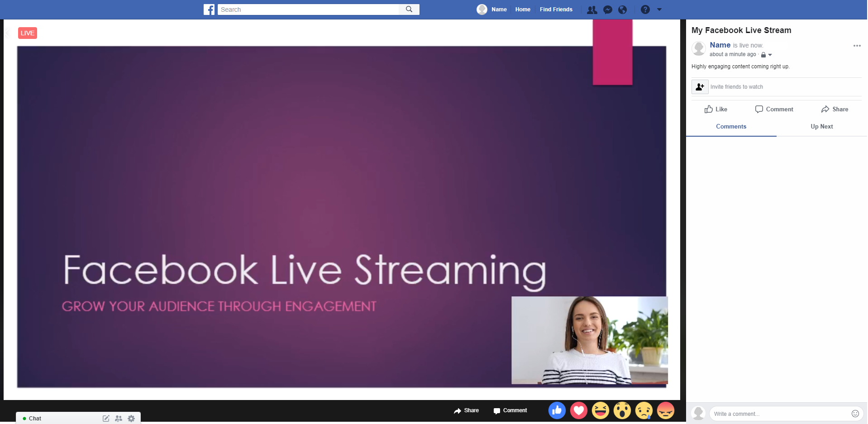This screenshot has width=868, height=424.
Task: Open Name profile link in top bar
Action: point(499,10)
